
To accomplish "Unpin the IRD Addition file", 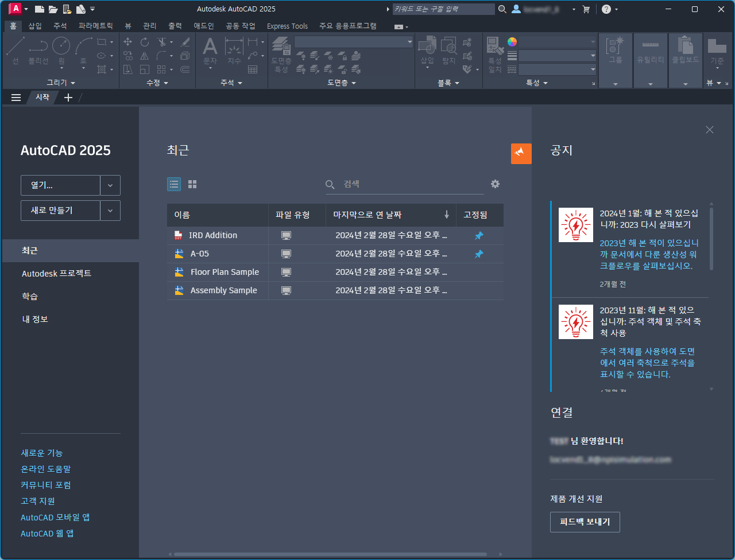I will [479, 236].
